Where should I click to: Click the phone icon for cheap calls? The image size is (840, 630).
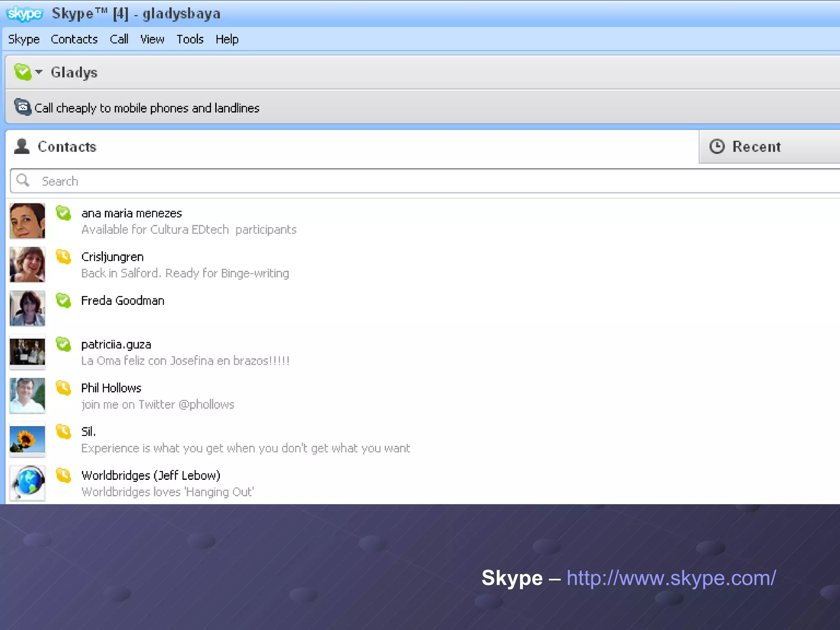tap(23, 107)
